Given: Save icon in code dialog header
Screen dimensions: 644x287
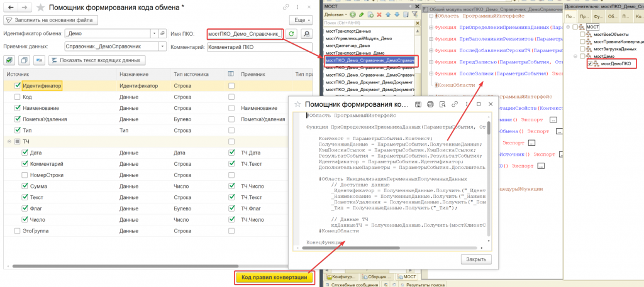Looking at the screenshot, I should pyautogui.click(x=418, y=104).
